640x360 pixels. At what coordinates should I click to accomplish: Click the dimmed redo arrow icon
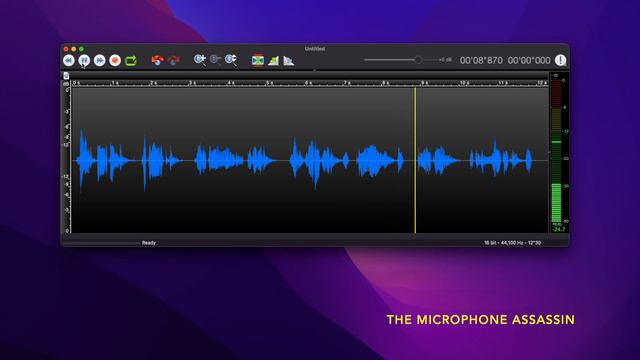(174, 60)
